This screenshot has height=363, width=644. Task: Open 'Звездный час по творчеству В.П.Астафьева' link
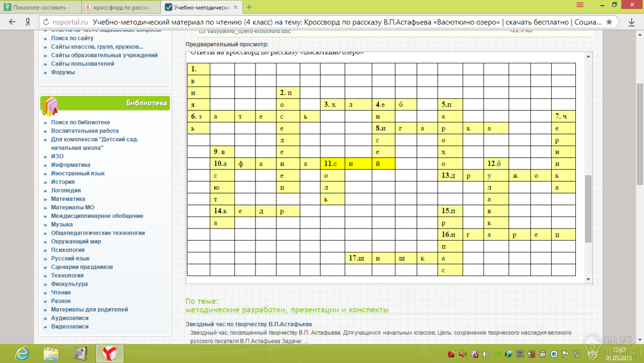point(248,324)
